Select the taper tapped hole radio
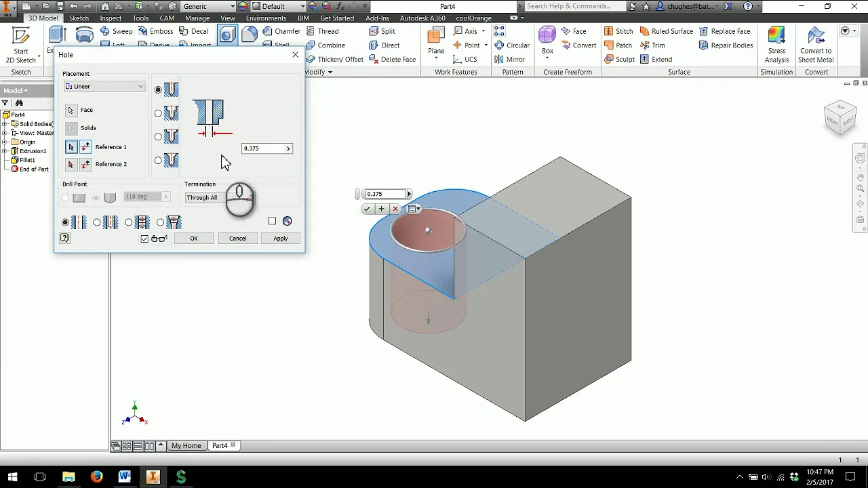Image resolution: width=868 pixels, height=488 pixels. pos(160,222)
